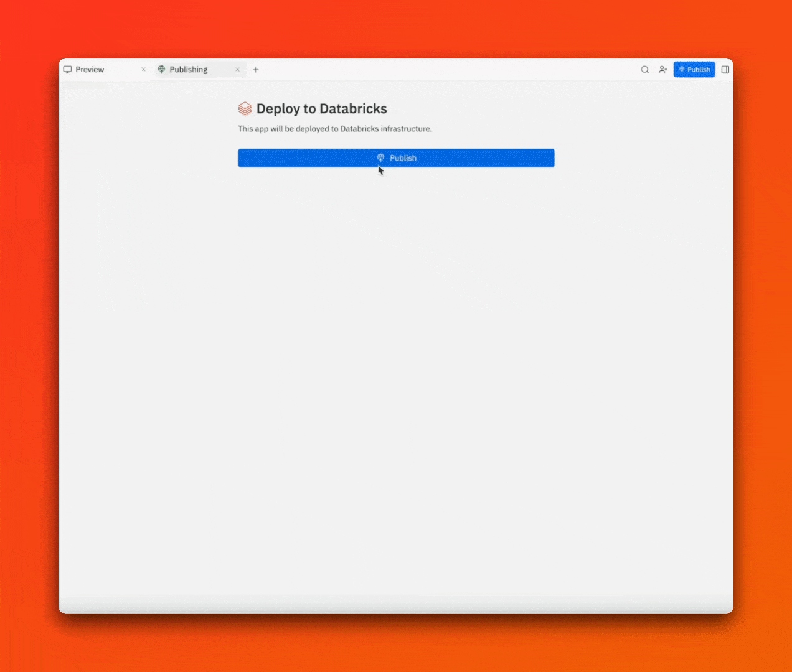The image size is (792, 672).
Task: Click the Deploy to Databricks heading
Action: point(321,108)
